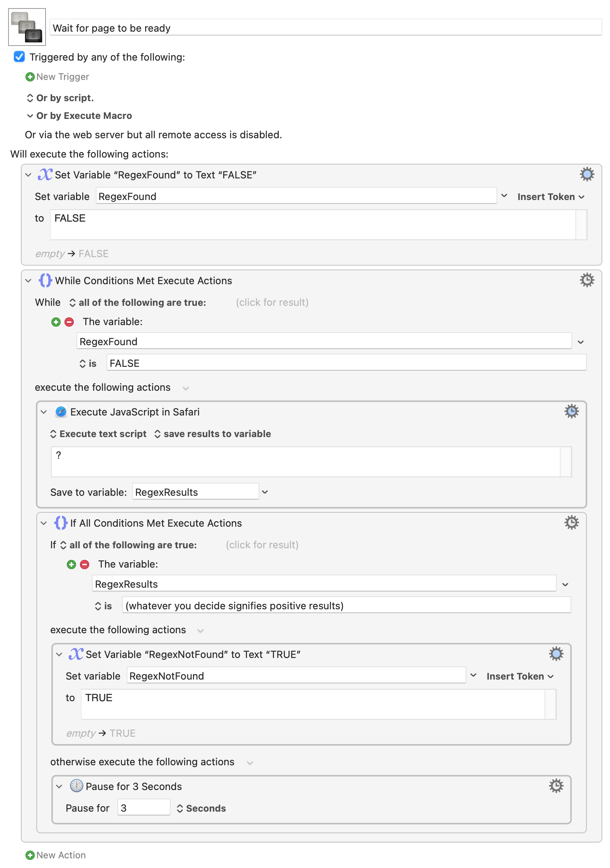
Task: Open gear menu for Execute JavaScript in Safari
Action: coord(571,412)
